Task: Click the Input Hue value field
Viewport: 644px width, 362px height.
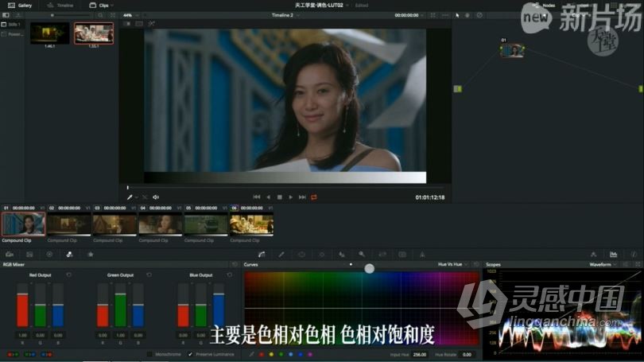Action: pos(419,354)
